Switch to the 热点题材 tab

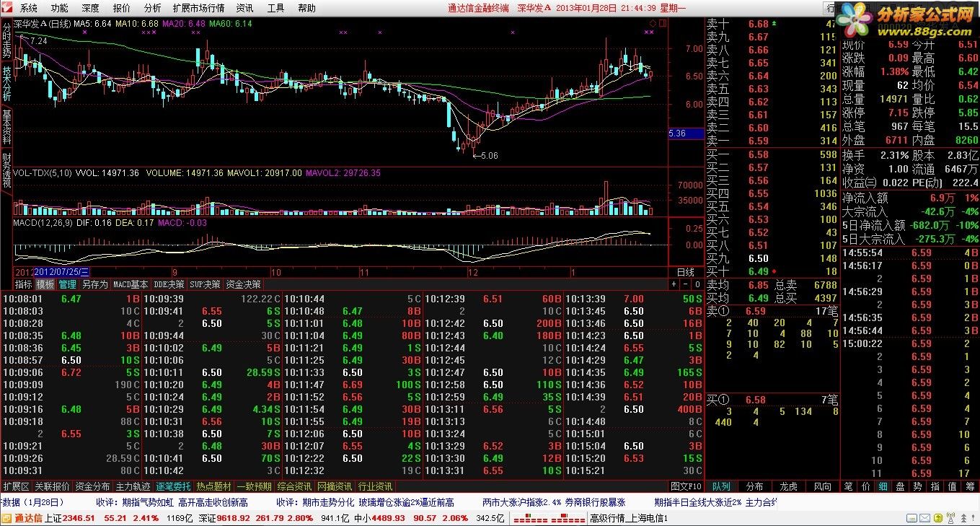pyautogui.click(x=214, y=486)
